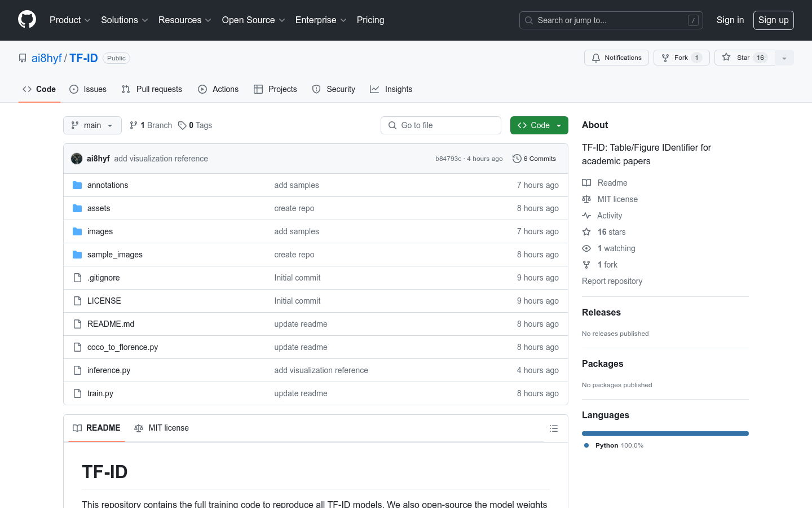Click Report repository link
Viewport: 812px width, 508px height.
coord(612,281)
